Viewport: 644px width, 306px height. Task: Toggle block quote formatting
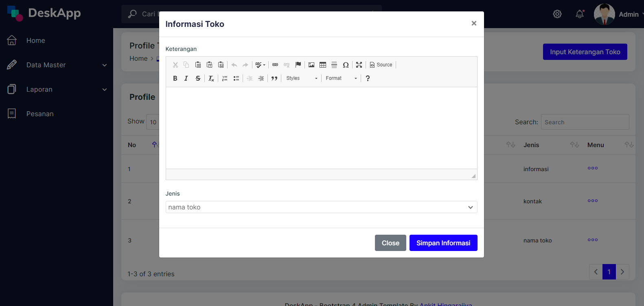click(x=274, y=78)
